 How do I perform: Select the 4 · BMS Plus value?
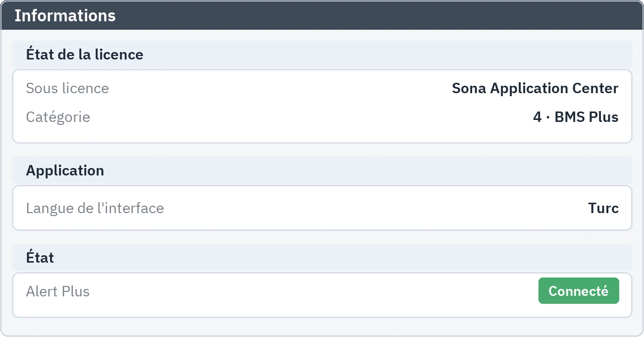576,117
